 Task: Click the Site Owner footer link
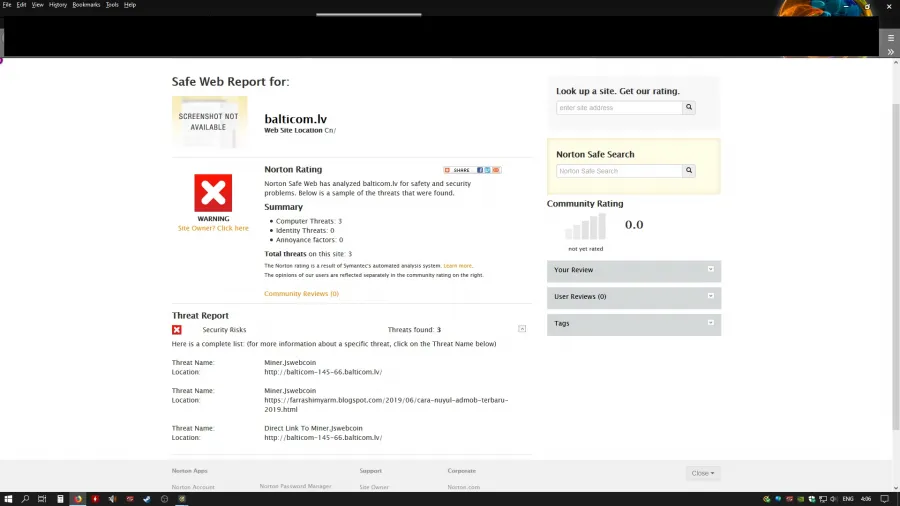point(374,487)
